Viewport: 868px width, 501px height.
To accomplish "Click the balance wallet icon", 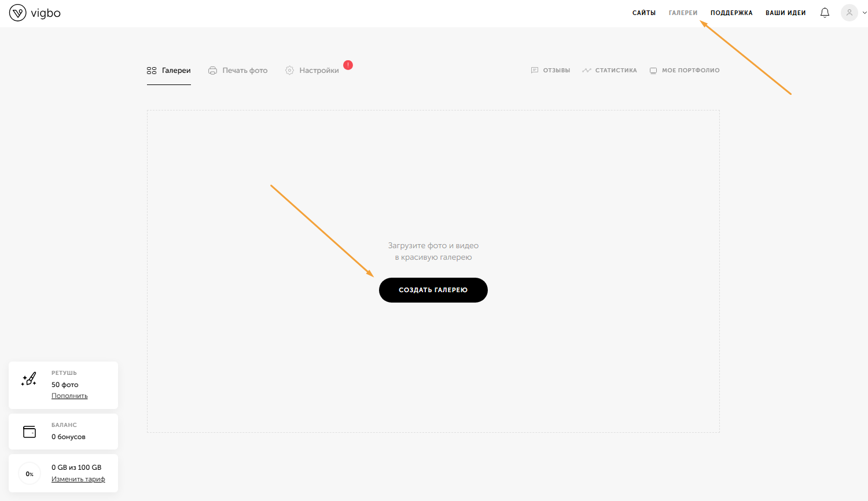I will click(29, 432).
